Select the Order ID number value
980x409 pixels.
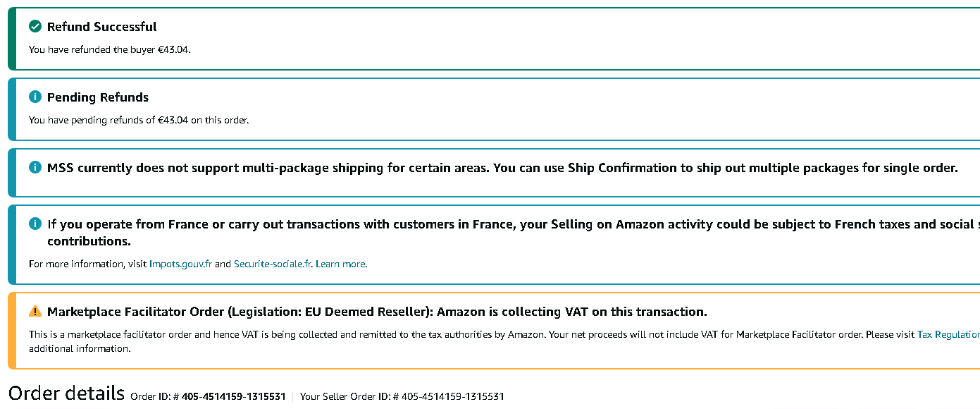[x=233, y=397]
